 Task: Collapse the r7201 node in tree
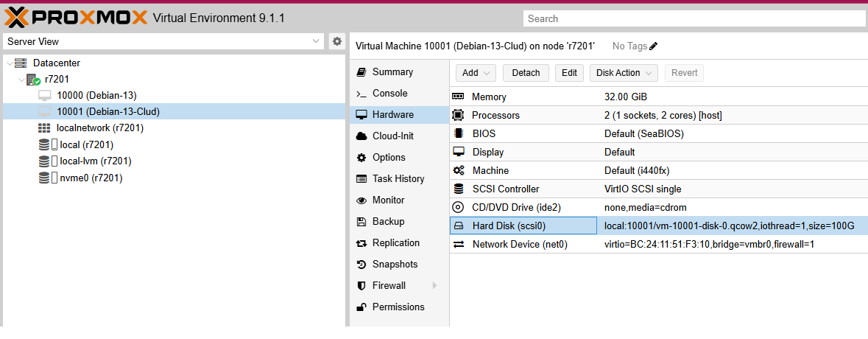(x=21, y=79)
